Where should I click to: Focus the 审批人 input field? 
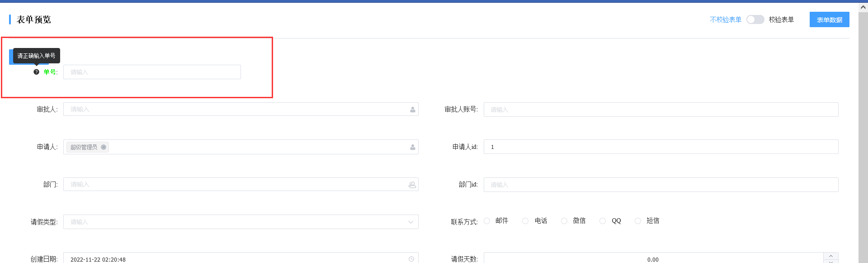[241, 109]
